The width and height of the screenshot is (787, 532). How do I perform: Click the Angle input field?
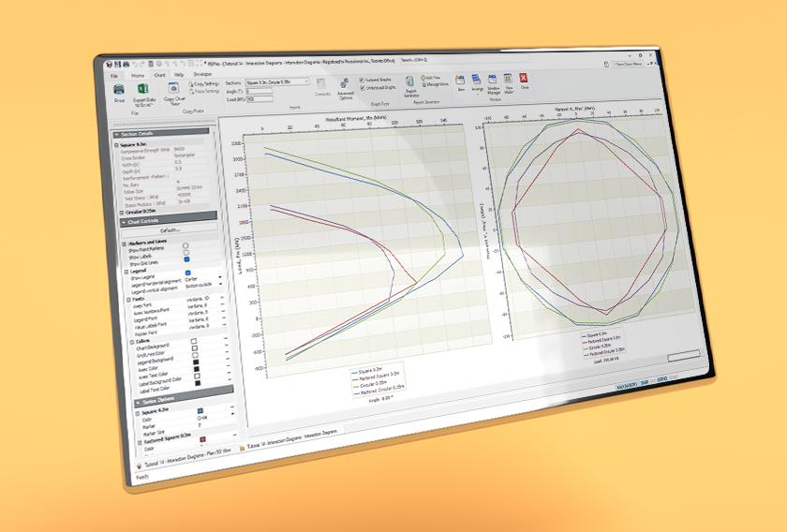point(260,92)
